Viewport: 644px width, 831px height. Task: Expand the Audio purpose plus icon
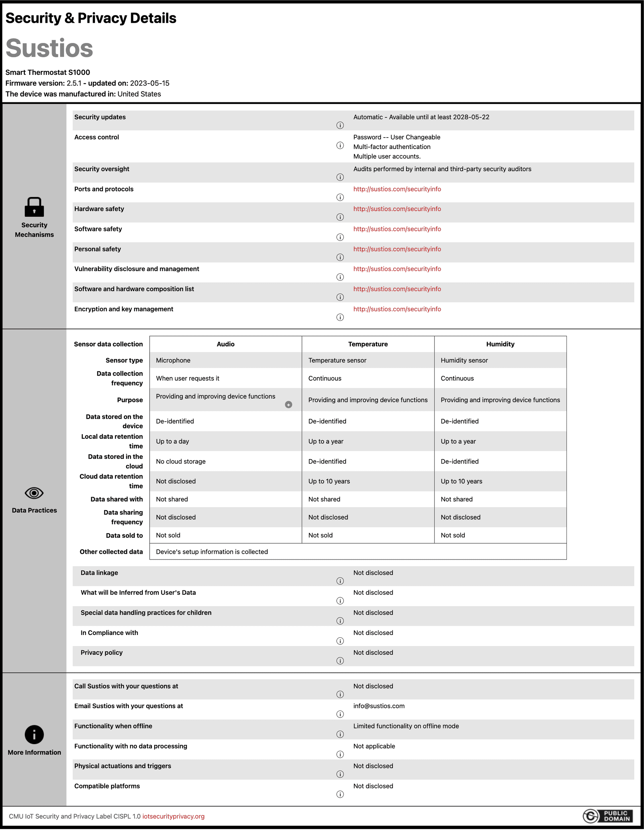click(288, 405)
